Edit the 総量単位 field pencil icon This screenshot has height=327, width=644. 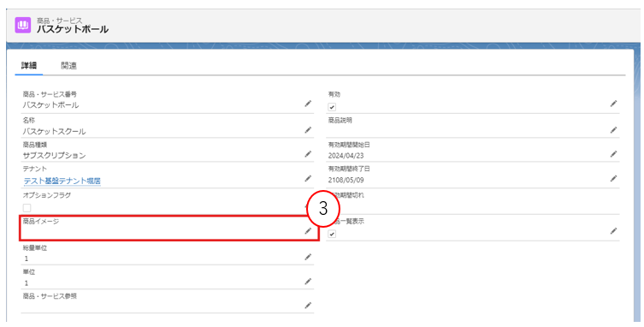308,257
